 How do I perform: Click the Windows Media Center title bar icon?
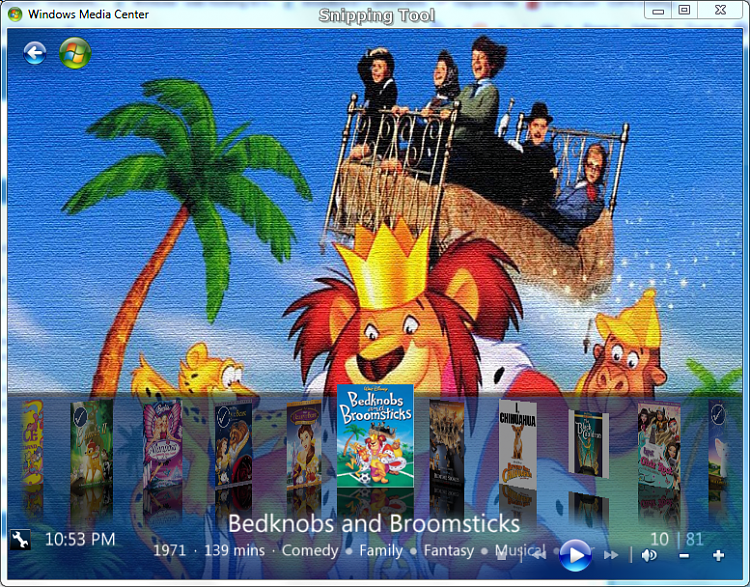coord(15,14)
